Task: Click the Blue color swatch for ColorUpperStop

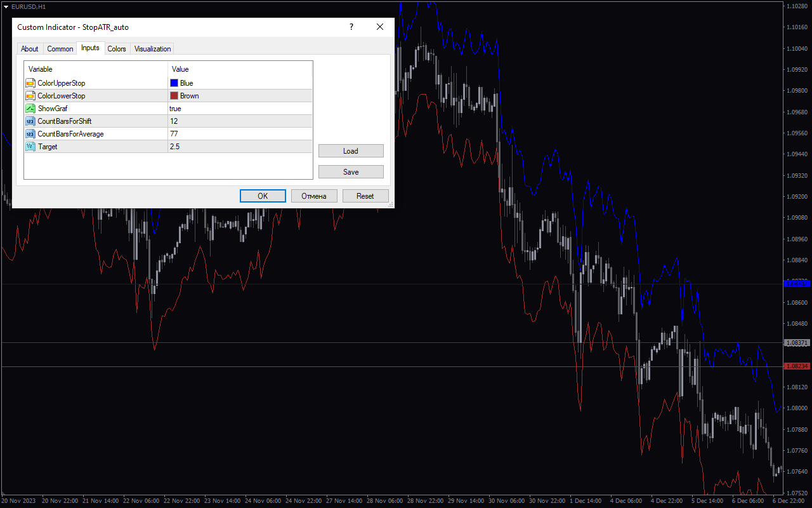Action: (174, 83)
